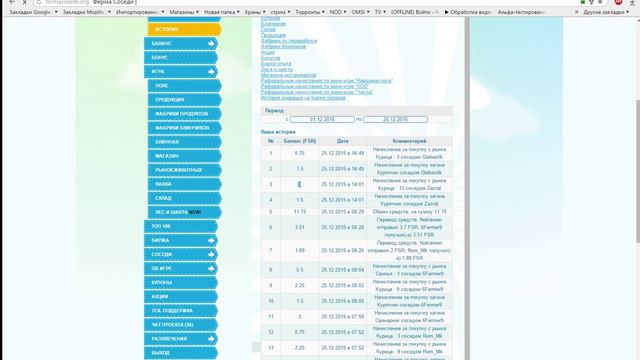Open Краны bookmarks folder
Viewport: 640px width, 360px height.
255,12
